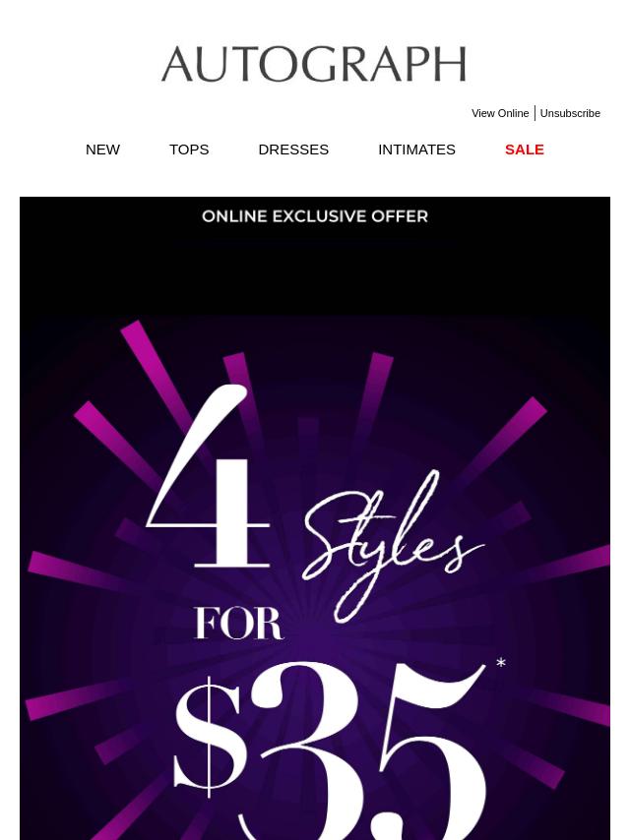The image size is (630, 840).
Task: Go to the NEW category
Action: 102,150
